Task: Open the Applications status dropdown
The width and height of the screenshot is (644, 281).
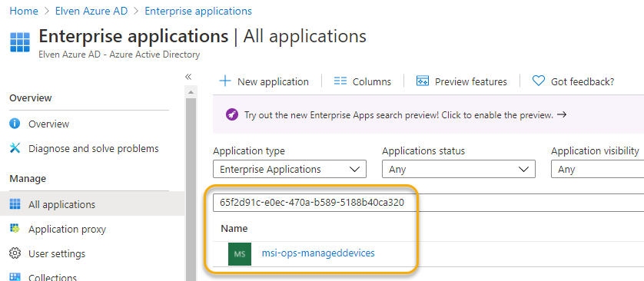Action: coord(458,169)
